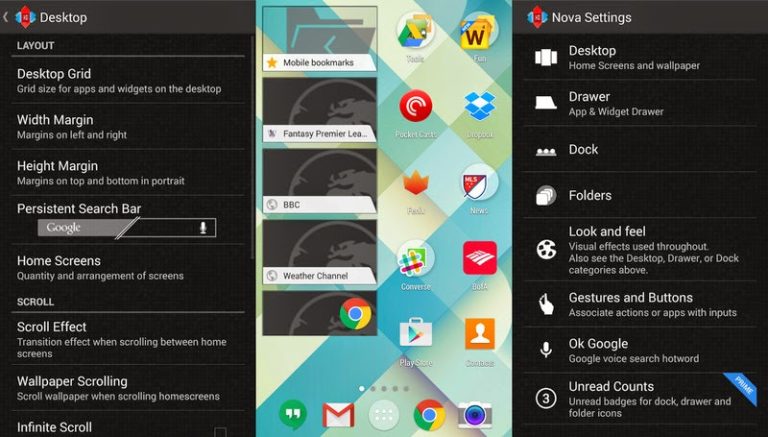Open the Fun folder icon
The width and height of the screenshot is (768, 437).
click(479, 31)
